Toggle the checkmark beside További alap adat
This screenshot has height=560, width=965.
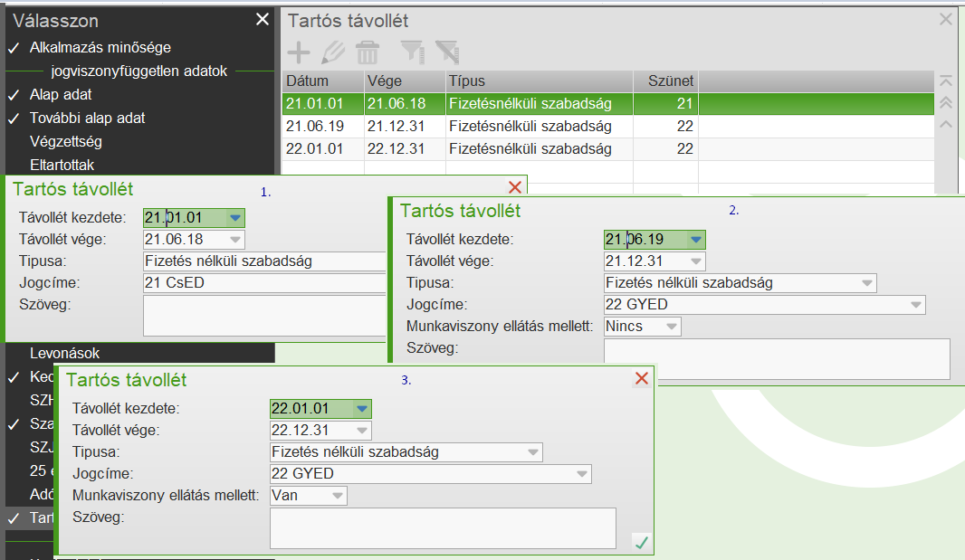pyautogui.click(x=15, y=116)
